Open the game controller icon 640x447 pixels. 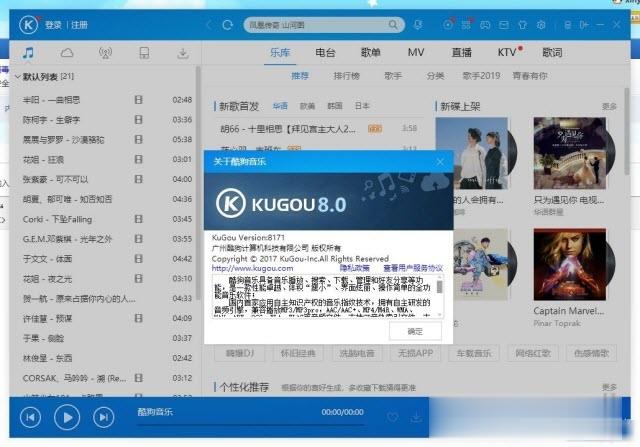pyautogui.click(x=485, y=25)
